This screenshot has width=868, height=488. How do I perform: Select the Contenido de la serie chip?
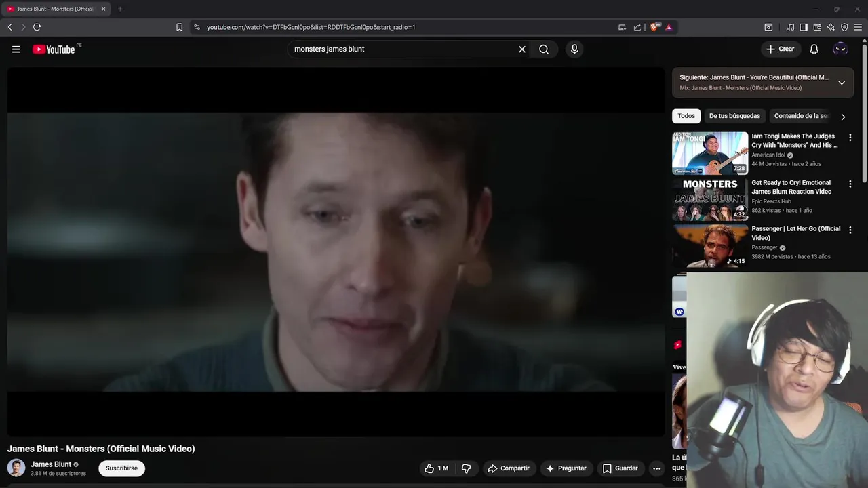click(801, 116)
